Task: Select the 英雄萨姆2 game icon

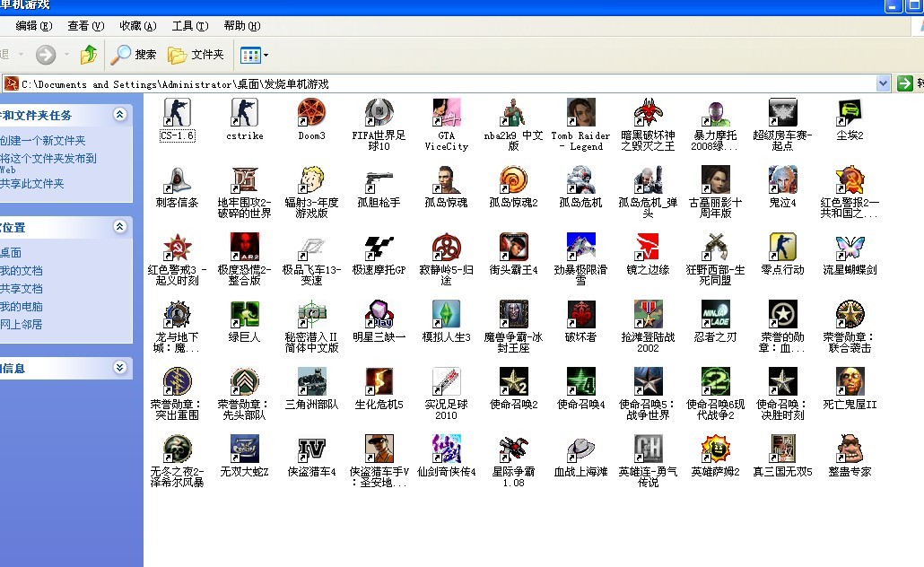Action: [x=715, y=448]
